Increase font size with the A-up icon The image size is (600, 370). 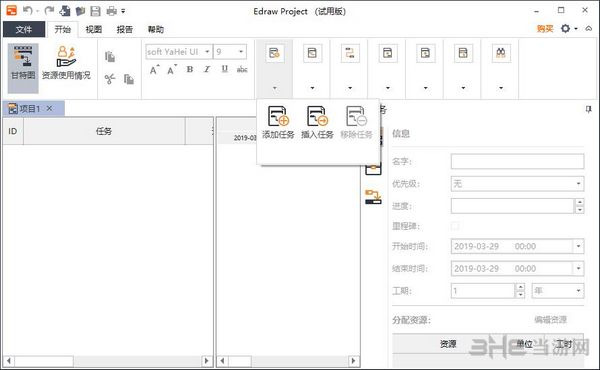tap(154, 70)
